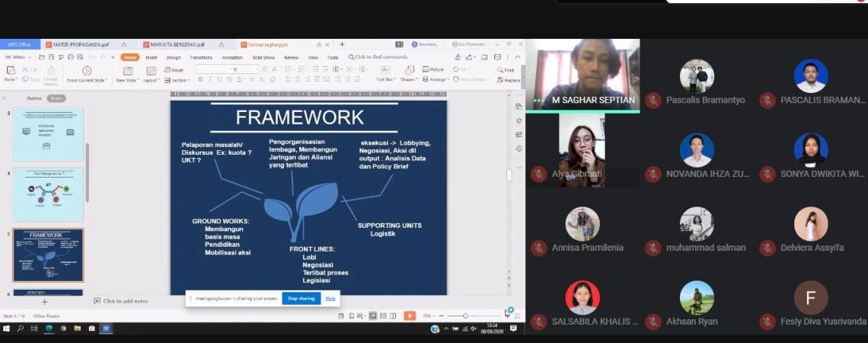
Task: Open the Slide Show ribbon tab
Action: pos(263,57)
